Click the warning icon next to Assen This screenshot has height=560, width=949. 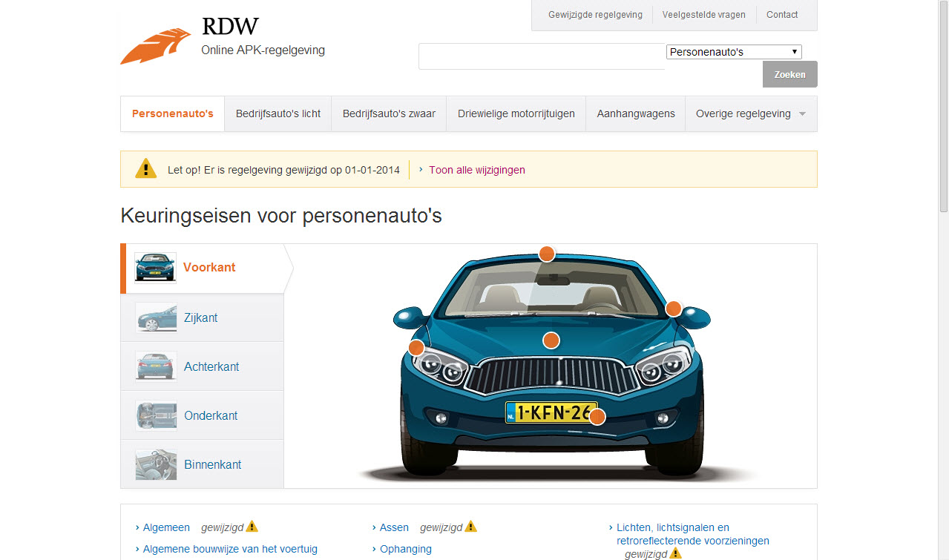point(470,527)
